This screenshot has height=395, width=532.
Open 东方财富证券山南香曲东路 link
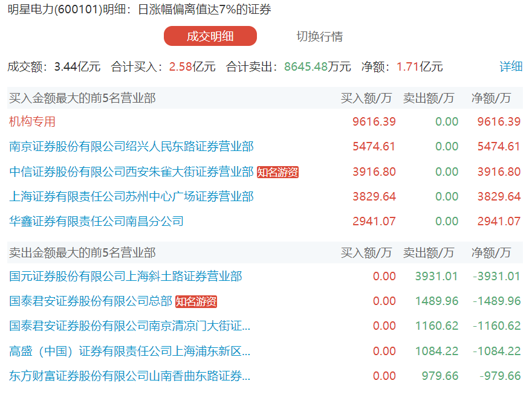point(129,376)
